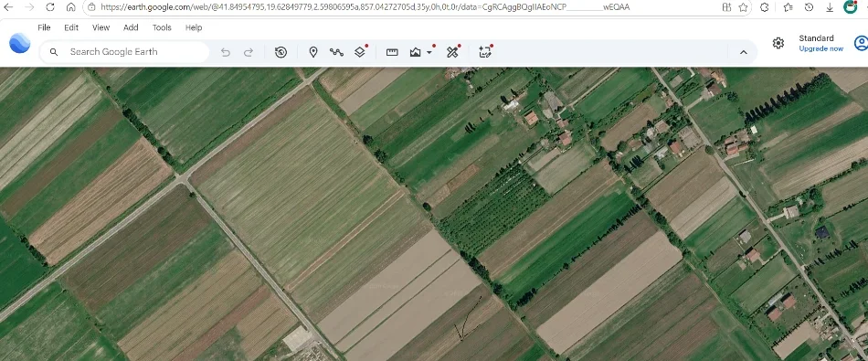The image size is (868, 361).
Task: Open the favorites list
Action: coord(789,7)
